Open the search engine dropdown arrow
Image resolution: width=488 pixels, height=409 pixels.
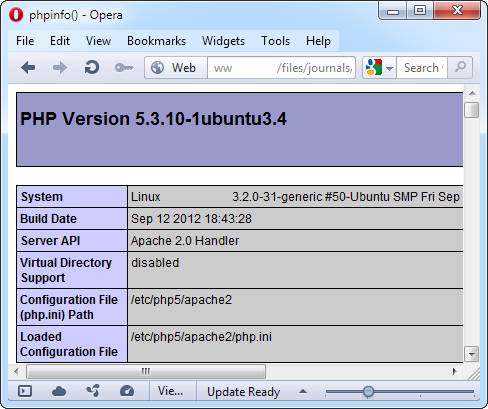(x=389, y=68)
